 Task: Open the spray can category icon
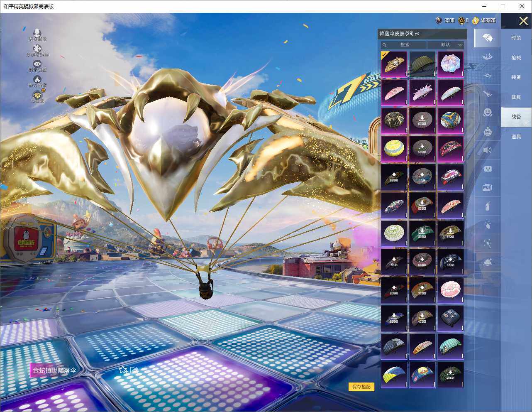coord(488,206)
